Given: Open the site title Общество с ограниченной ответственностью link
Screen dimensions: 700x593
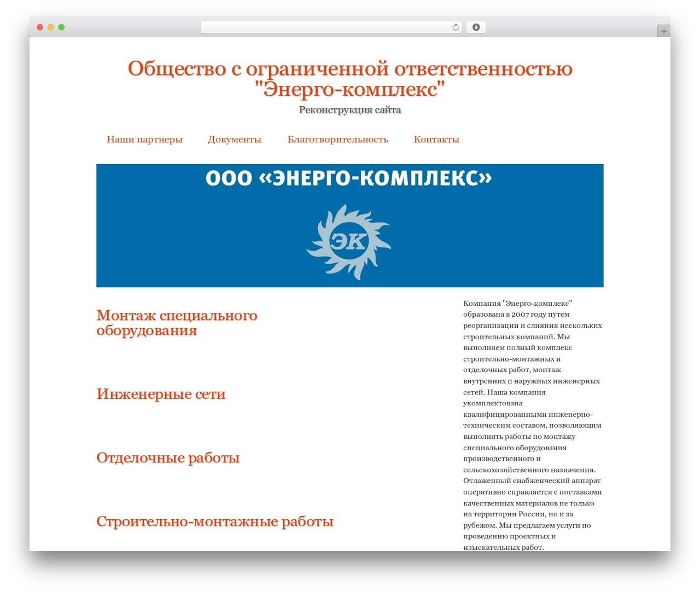Looking at the screenshot, I should (350, 79).
